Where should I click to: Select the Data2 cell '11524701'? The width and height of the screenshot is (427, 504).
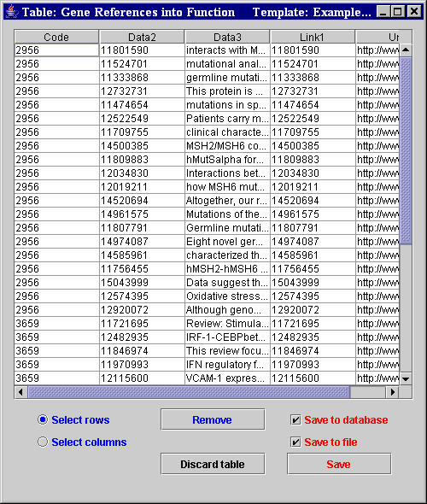click(x=142, y=64)
